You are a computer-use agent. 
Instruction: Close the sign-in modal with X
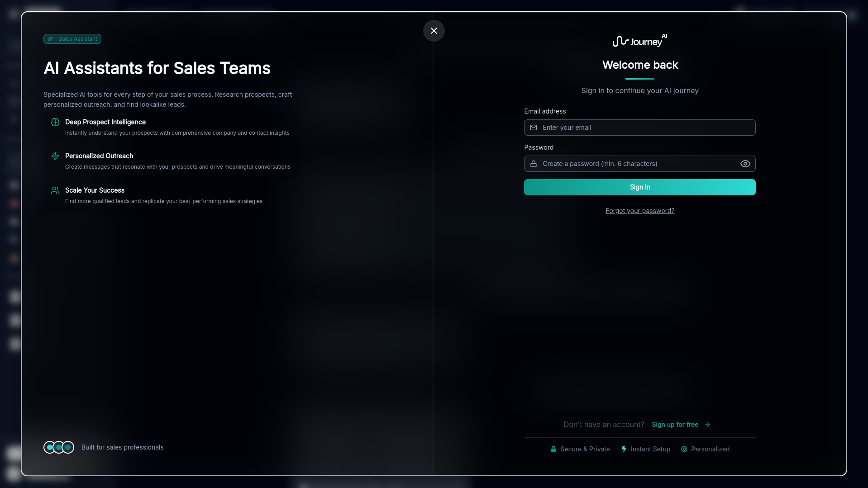tap(434, 31)
